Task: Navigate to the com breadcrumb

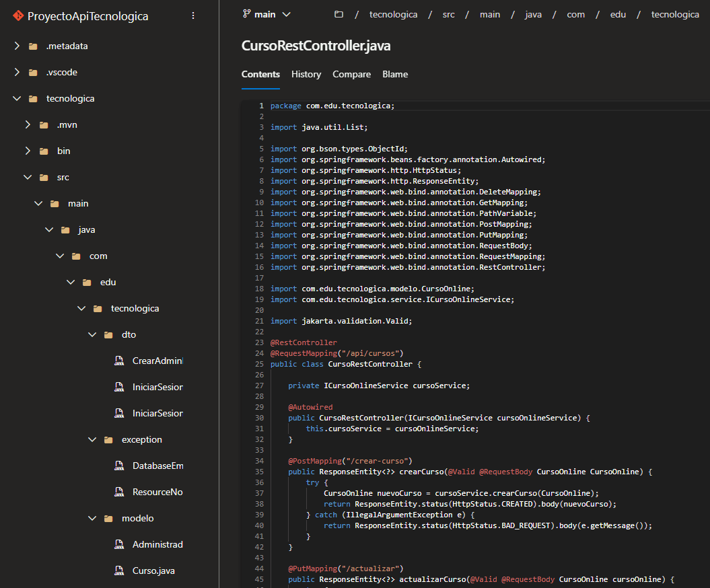Action: [575, 15]
